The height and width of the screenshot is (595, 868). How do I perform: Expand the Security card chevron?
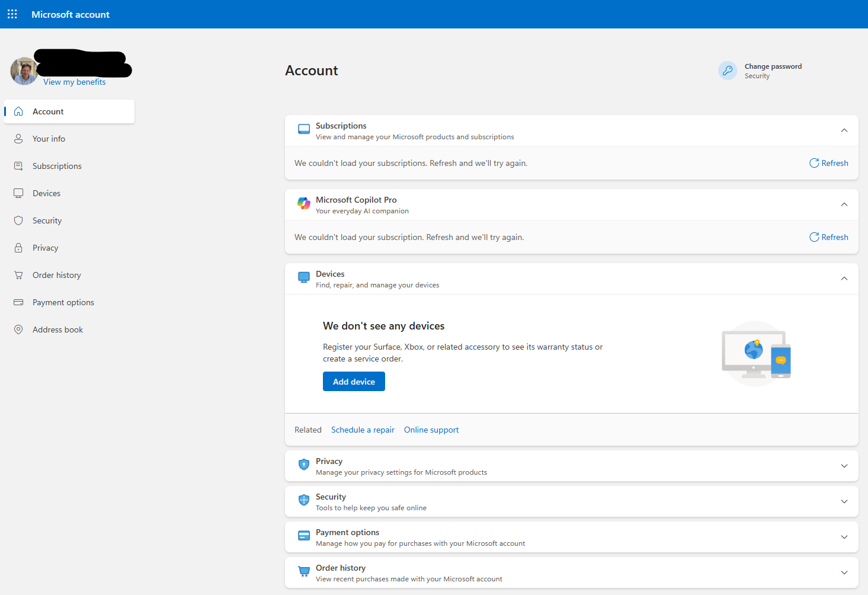(x=844, y=501)
